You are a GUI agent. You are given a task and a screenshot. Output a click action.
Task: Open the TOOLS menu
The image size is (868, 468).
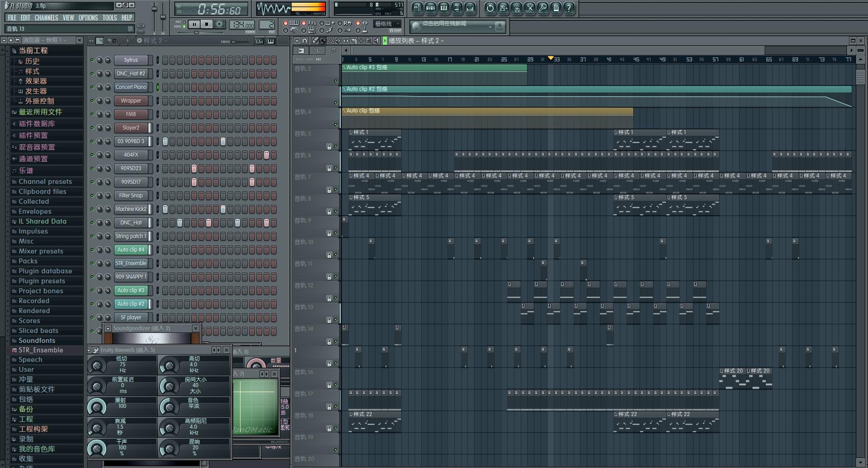[x=109, y=18]
